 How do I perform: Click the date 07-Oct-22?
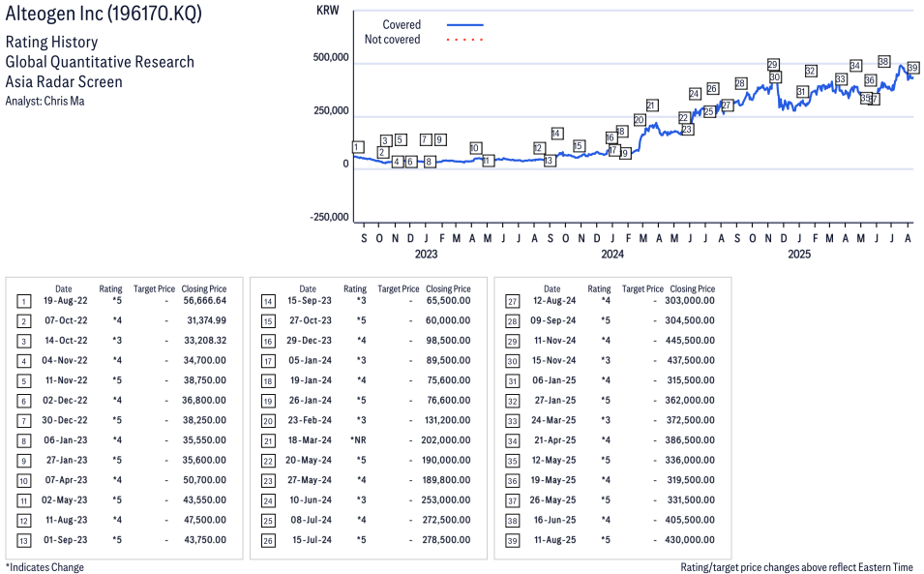66,320
